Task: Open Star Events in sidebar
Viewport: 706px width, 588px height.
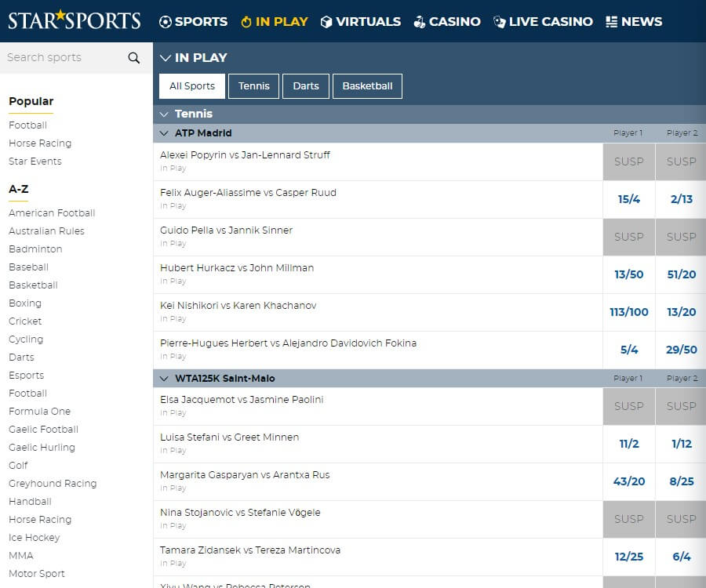Action: (35, 161)
